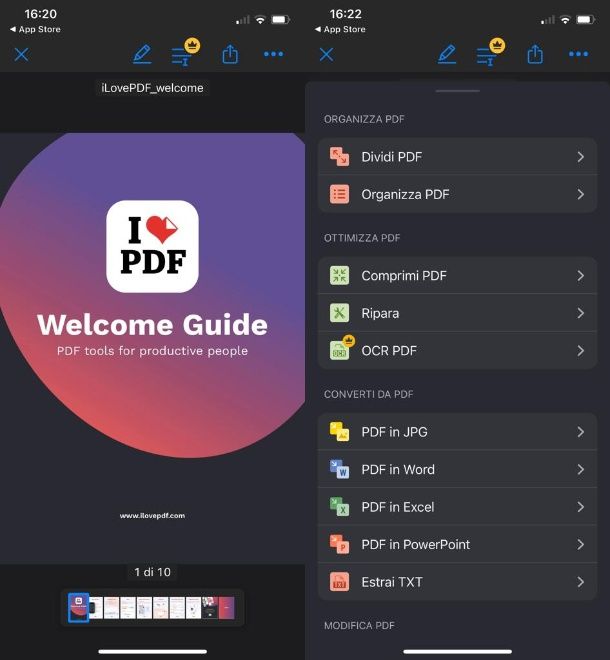Viewport: 610px width, 660px height.
Task: Open the www.ilovepdf.com link on cover page
Action: click(152, 516)
